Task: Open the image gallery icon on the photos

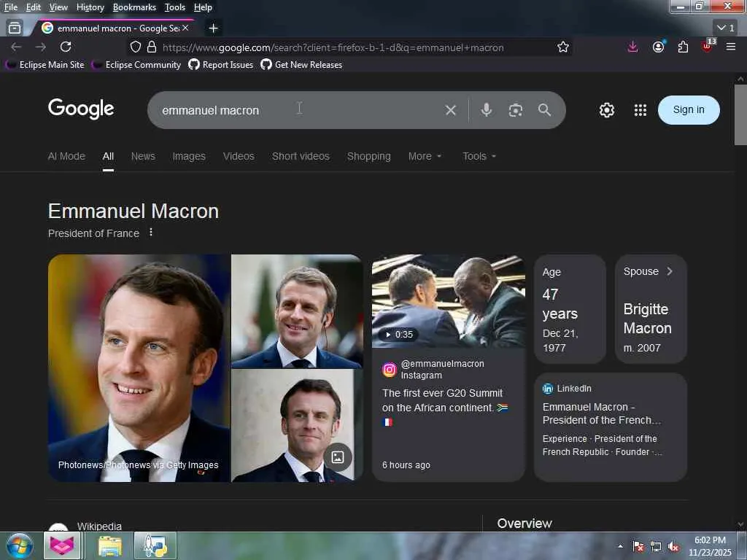Action: pyautogui.click(x=337, y=457)
